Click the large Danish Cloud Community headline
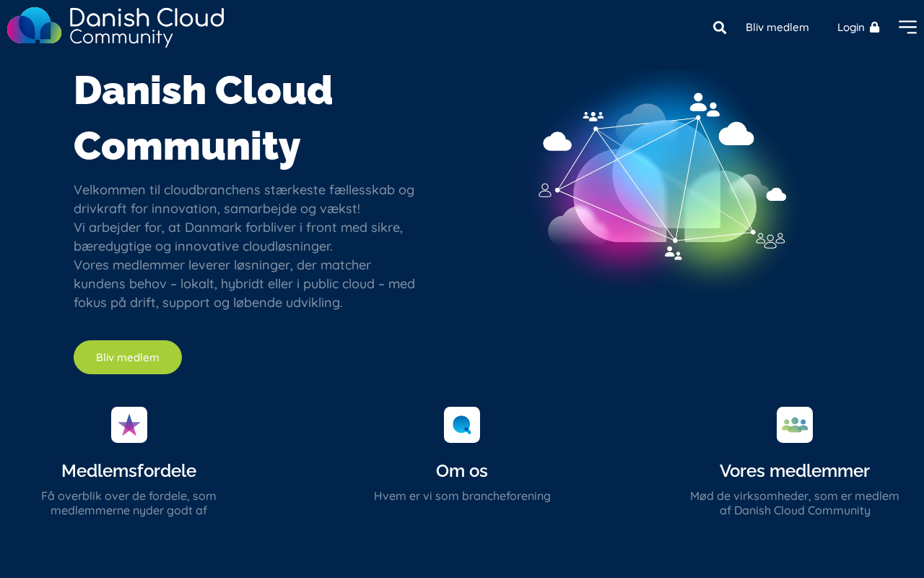This screenshot has height=578, width=924. (x=204, y=118)
